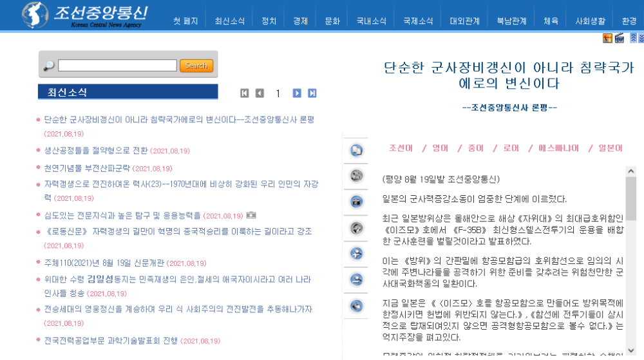Click the video reel icon in article sidebar
Image resolution: width=644 pixels, height=360 pixels.
(x=356, y=176)
